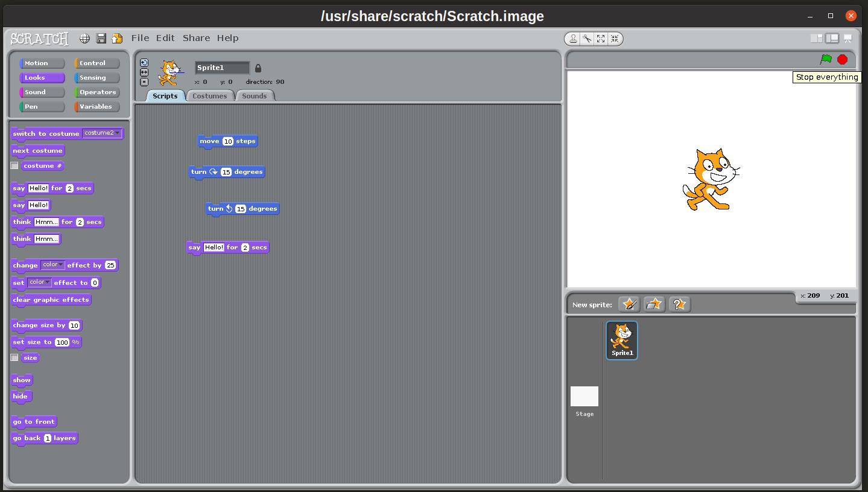This screenshot has height=492, width=868.
Task: Click the clear graphic effects block
Action: pyautogui.click(x=51, y=300)
